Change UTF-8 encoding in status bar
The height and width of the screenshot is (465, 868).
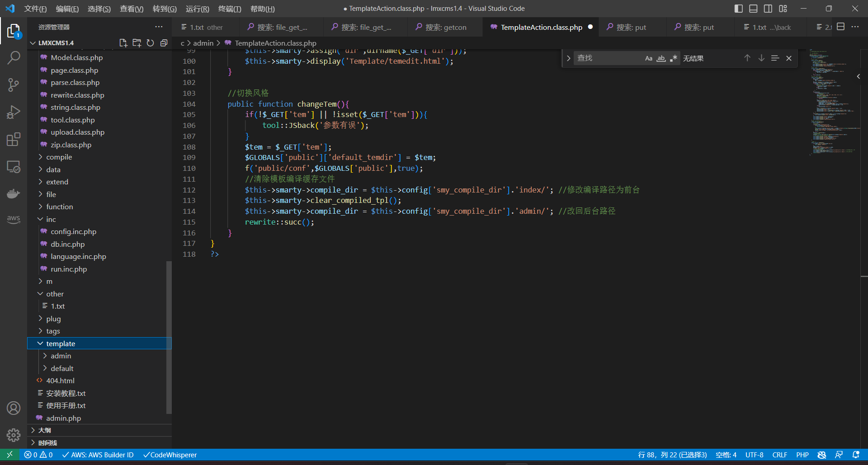754,455
